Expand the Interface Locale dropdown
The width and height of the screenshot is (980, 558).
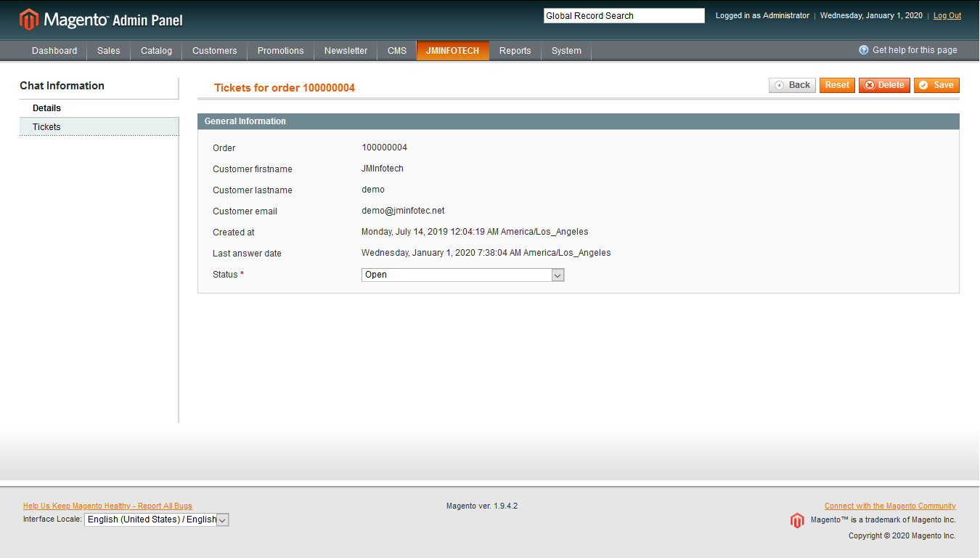click(x=156, y=519)
